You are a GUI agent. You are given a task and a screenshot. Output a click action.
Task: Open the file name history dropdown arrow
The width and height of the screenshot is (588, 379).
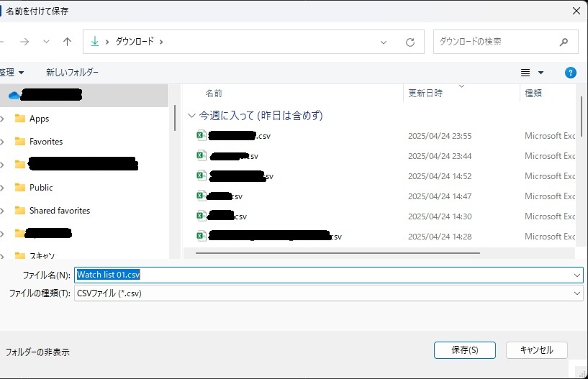tap(577, 275)
